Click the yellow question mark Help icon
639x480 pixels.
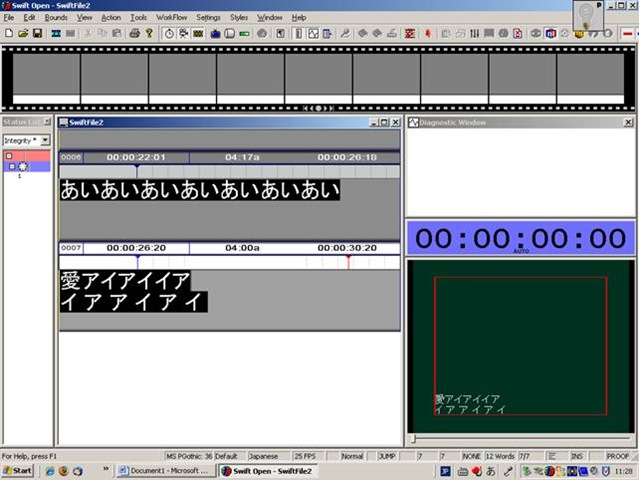tap(149, 33)
